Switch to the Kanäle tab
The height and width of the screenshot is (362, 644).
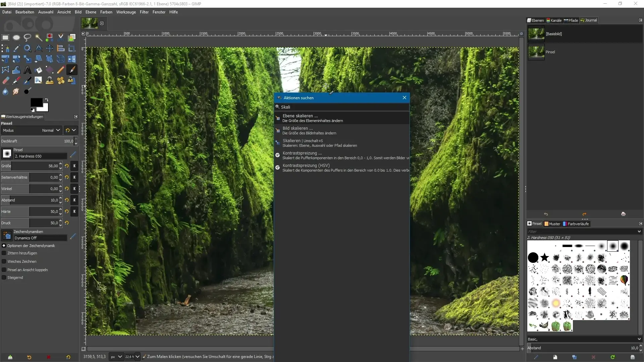tap(554, 20)
